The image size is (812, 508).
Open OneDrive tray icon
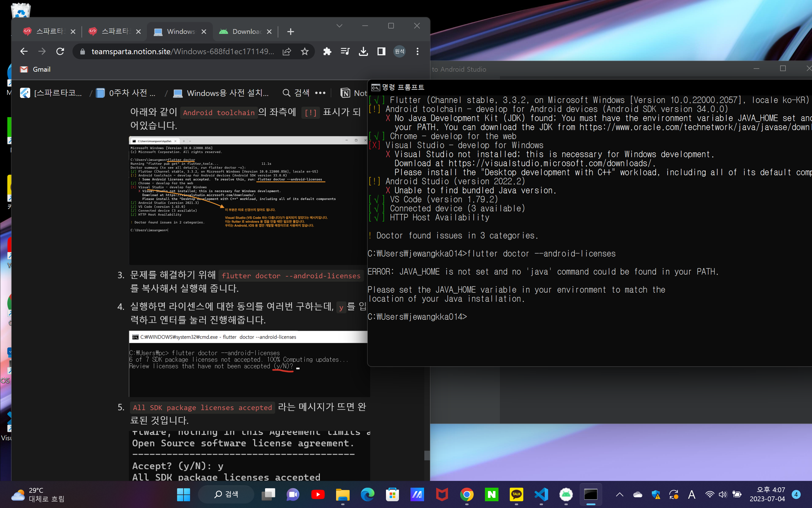pos(637,494)
